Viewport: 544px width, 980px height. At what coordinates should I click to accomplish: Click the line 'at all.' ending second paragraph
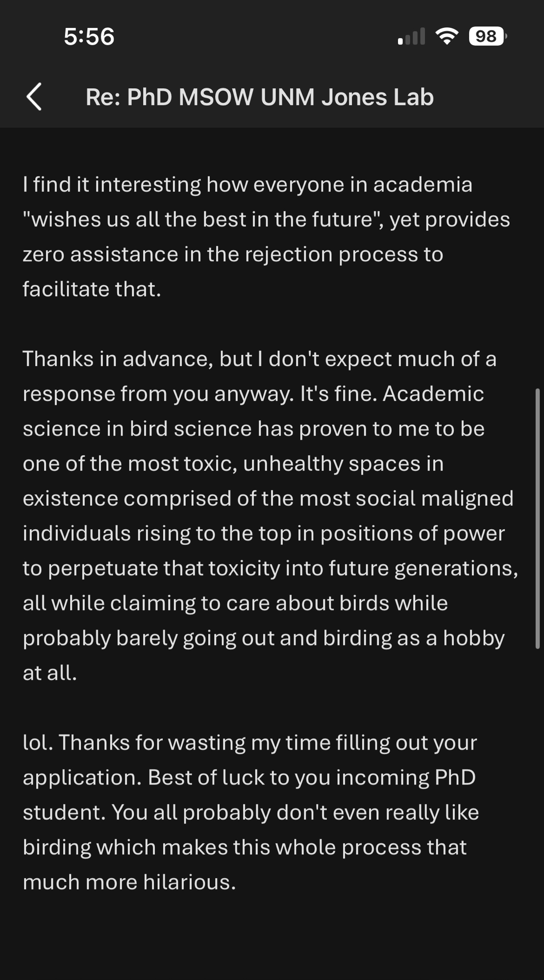click(x=49, y=673)
